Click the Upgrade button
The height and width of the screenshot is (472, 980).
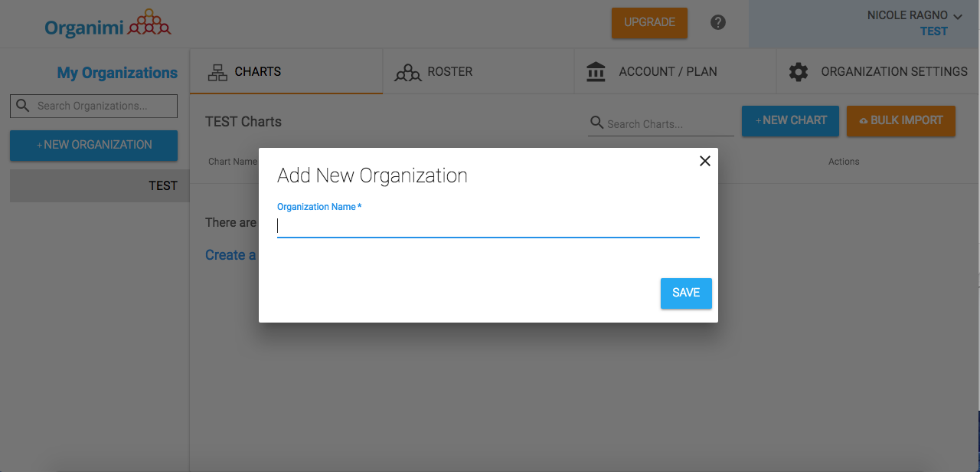tap(649, 23)
